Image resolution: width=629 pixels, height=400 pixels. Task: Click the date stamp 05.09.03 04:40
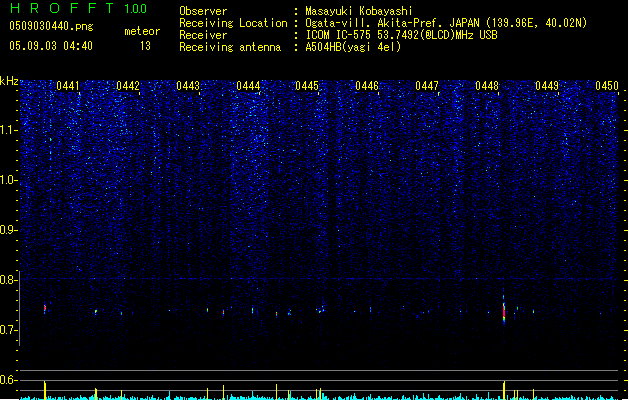pos(51,46)
